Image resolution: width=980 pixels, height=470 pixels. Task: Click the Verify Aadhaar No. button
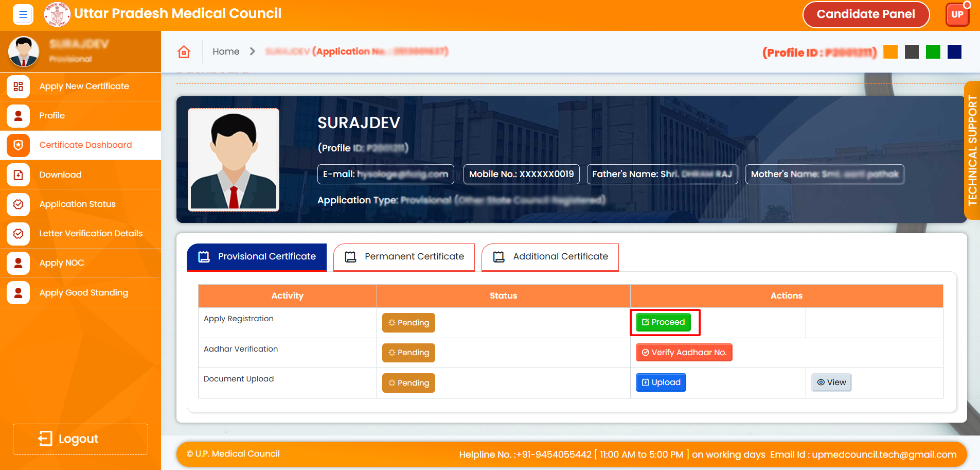coord(684,353)
